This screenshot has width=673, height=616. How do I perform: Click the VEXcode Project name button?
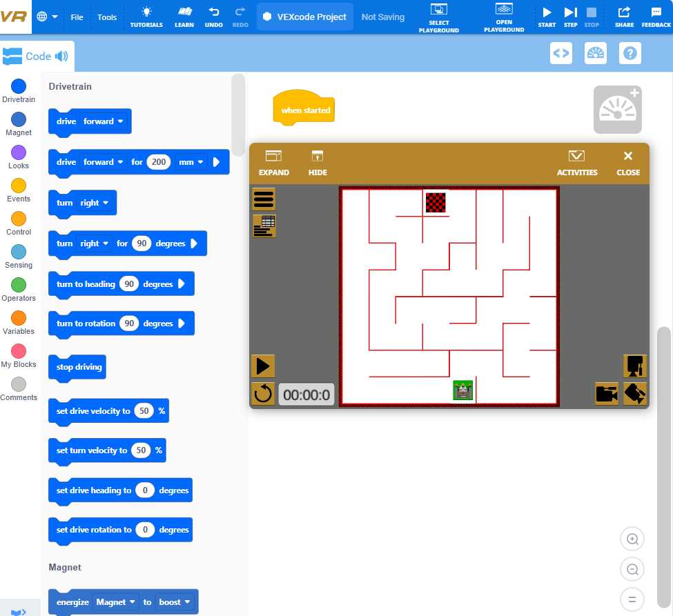[x=304, y=17]
